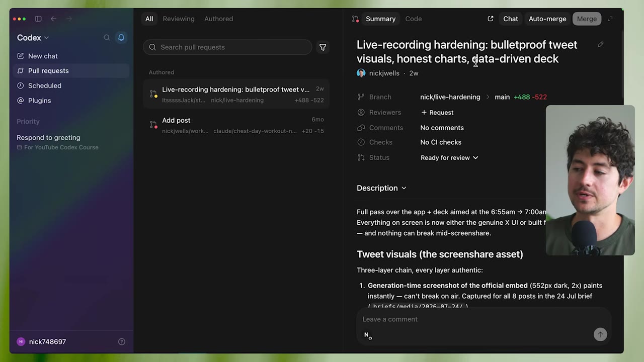Open Plugins in the sidebar

tap(71, 101)
